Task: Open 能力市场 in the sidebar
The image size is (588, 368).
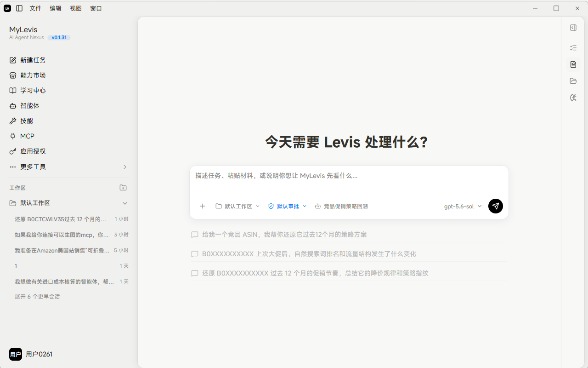Action: tap(69, 75)
